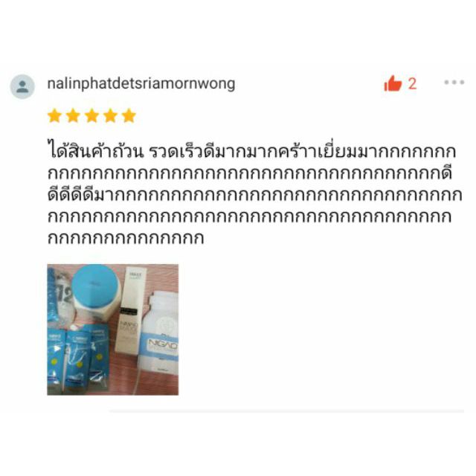The image size is (476, 476).
Task: Click the blue-lidded jar in review photo
Action: click(x=96, y=293)
